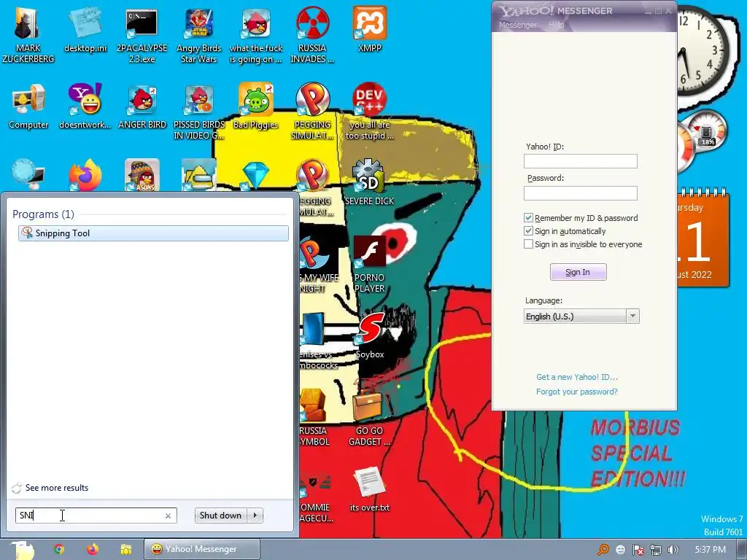Open the volume speaker tray icon

[673, 550]
